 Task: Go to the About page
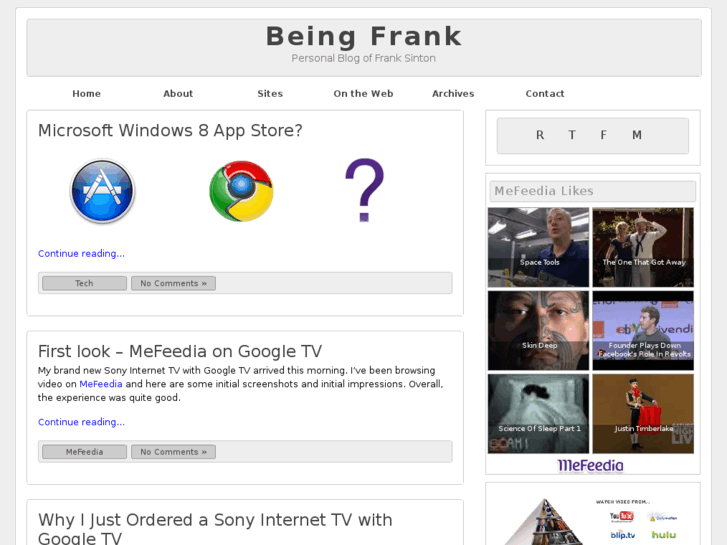(x=178, y=94)
